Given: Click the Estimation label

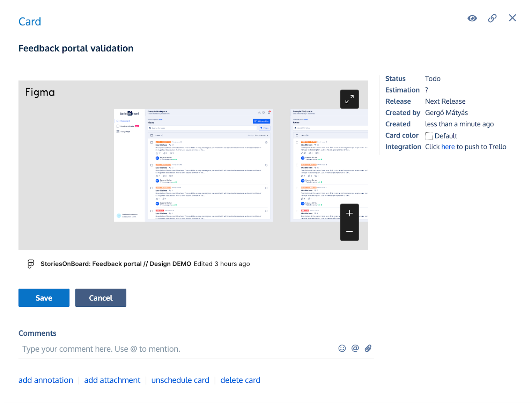Looking at the screenshot, I should pos(402,90).
